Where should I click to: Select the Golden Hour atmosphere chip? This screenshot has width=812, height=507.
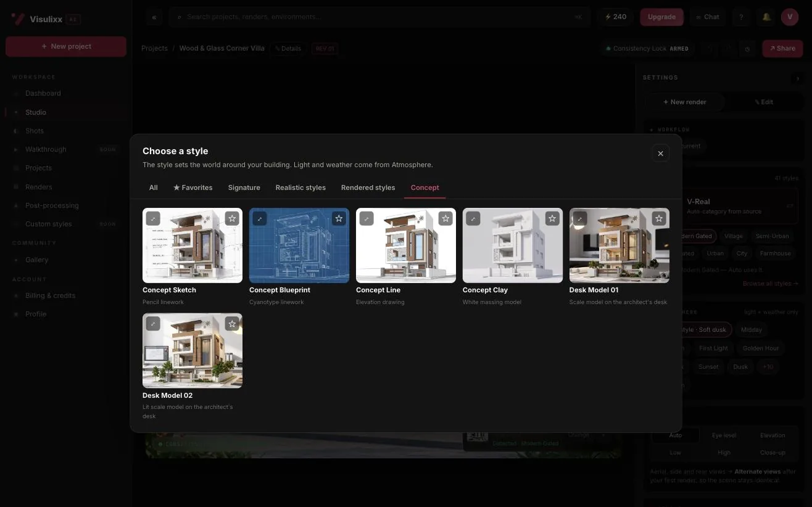click(x=761, y=348)
